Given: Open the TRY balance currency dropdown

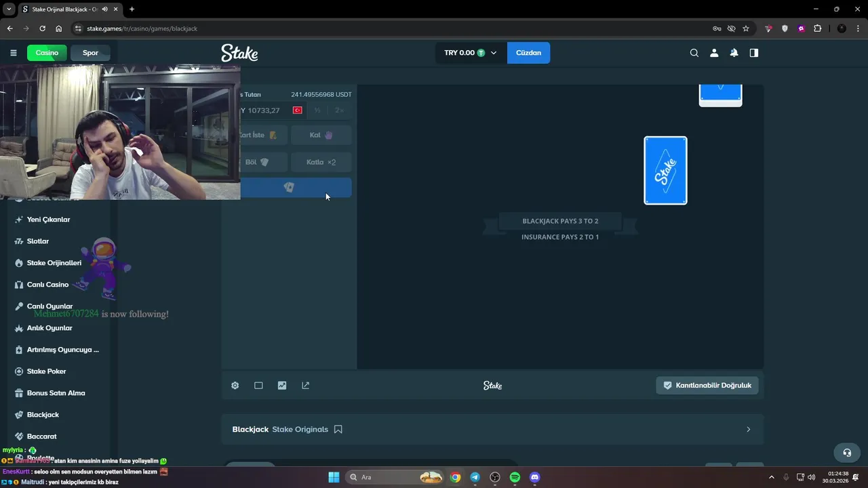Looking at the screenshot, I should click(471, 53).
